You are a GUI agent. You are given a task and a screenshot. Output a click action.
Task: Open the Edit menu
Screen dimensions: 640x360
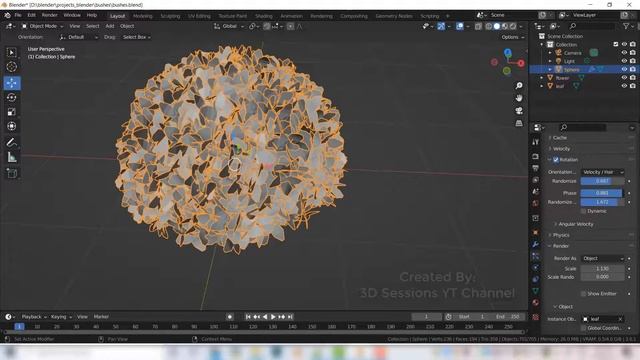[31, 15]
